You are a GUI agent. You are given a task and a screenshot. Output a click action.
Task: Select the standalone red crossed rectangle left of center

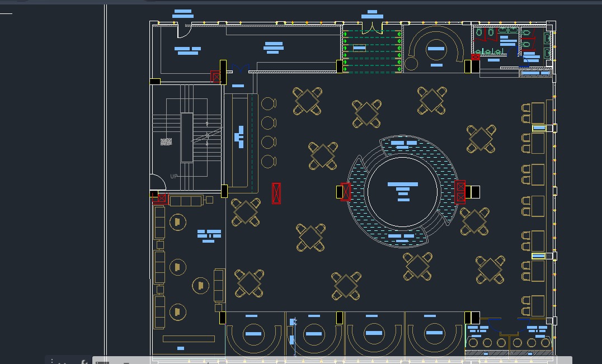point(276,193)
